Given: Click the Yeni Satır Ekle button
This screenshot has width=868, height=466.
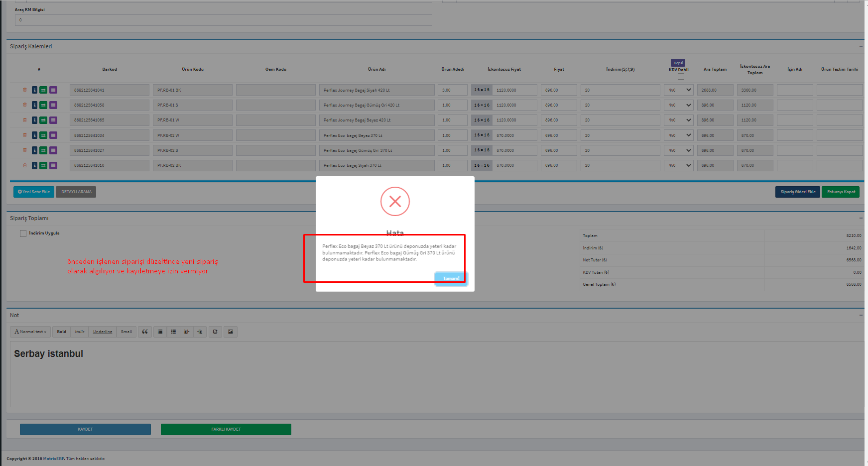Looking at the screenshot, I should pyautogui.click(x=34, y=192).
